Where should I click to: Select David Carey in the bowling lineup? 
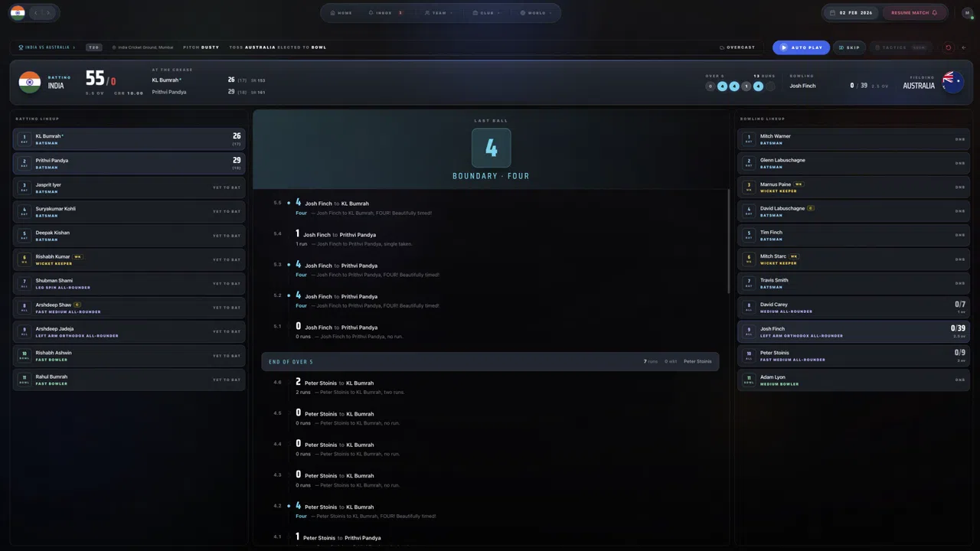point(854,308)
